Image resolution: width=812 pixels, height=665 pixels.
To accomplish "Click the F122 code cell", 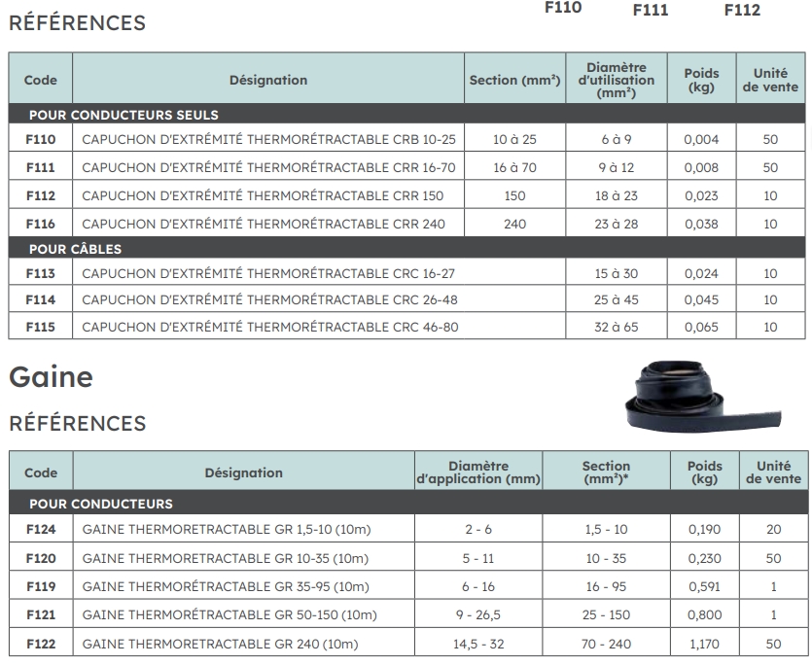I will coord(41,644).
